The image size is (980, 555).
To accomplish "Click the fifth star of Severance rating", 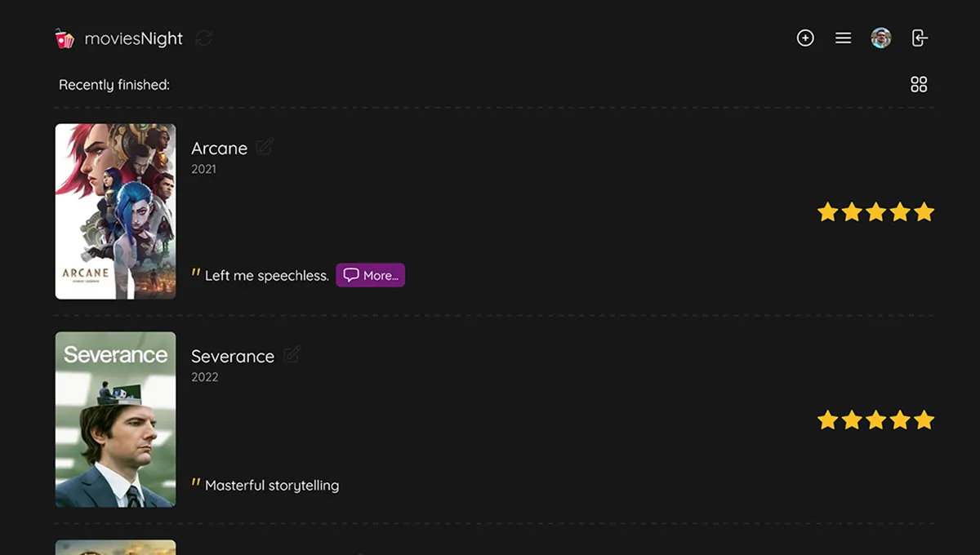I will click(924, 420).
